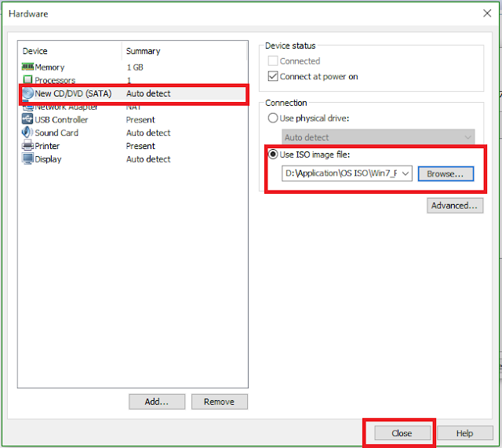The width and height of the screenshot is (502, 448).
Task: Click the Present summary for Printer
Action: [x=140, y=146]
